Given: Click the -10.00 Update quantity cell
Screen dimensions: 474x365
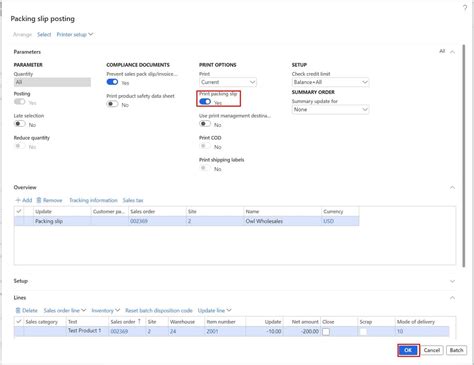Looking at the screenshot, I should 264,331.
